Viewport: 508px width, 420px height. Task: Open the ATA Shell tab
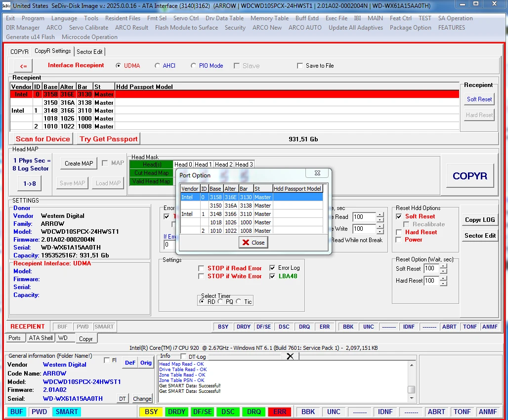pos(41,337)
